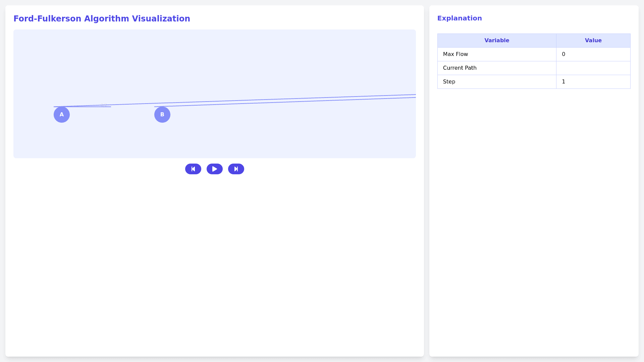Click the Value column header
644x362 pixels.
click(593, 41)
